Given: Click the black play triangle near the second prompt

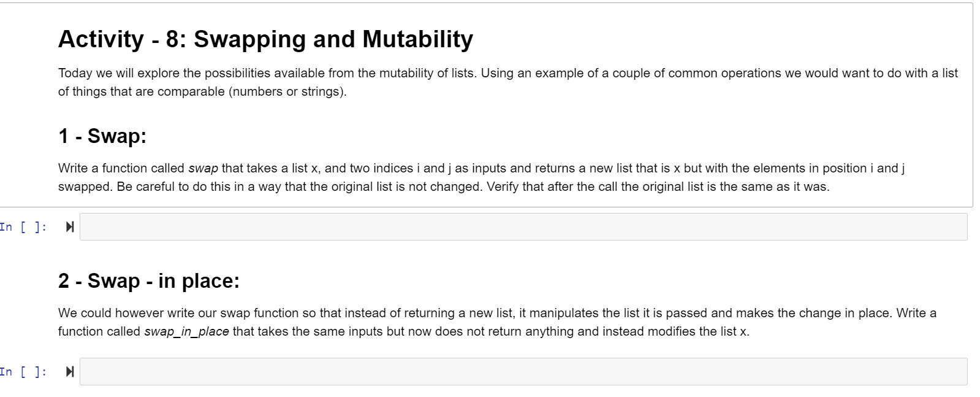Looking at the screenshot, I should tap(69, 371).
